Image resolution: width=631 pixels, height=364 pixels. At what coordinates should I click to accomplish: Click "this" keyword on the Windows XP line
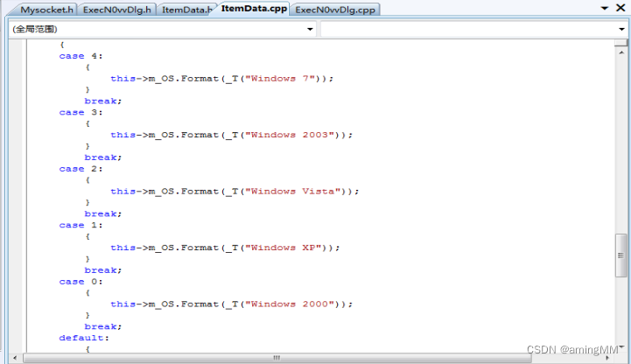tap(123, 248)
